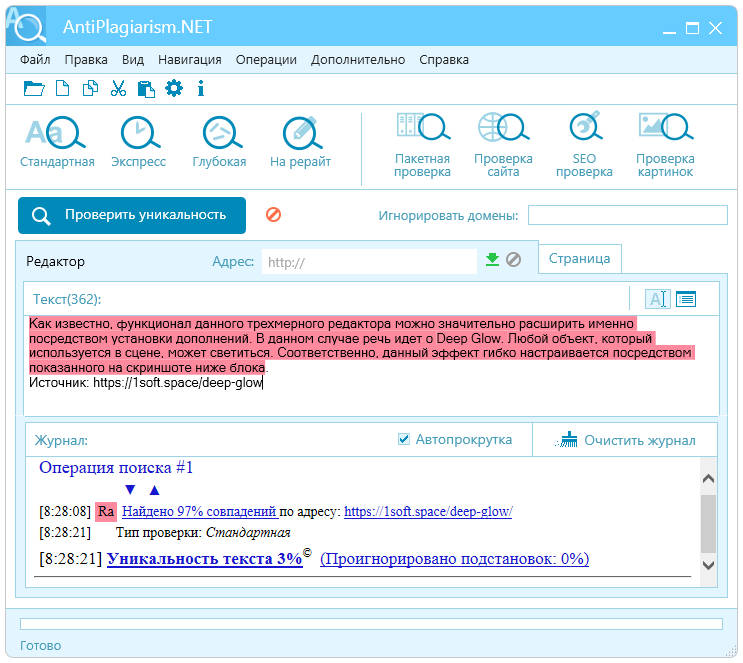Click Источник: https://1soft.space/deep-glow line in editor
This screenshot has width=743, height=663.
[x=145, y=382]
